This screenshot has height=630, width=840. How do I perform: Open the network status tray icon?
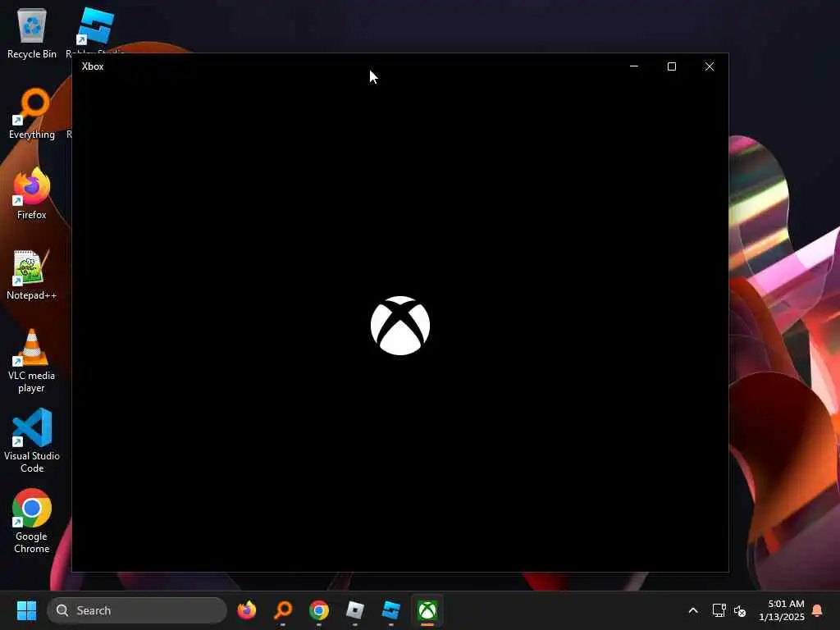(719, 610)
